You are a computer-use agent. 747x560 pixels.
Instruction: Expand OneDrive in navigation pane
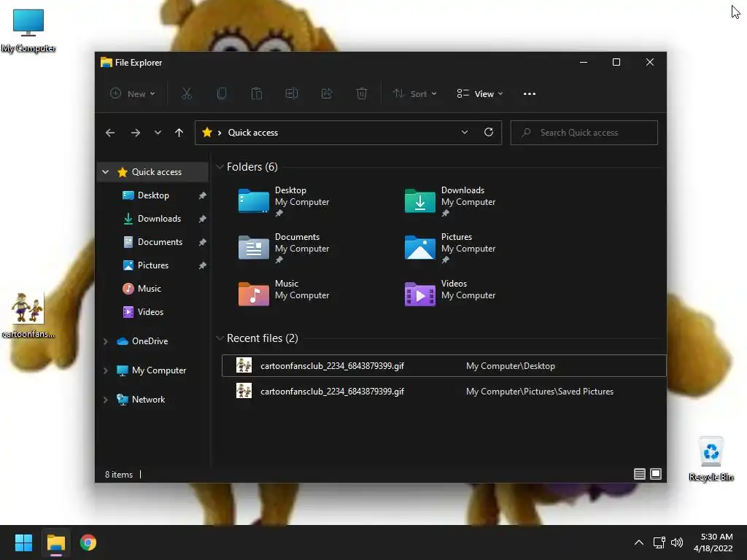[106, 341]
